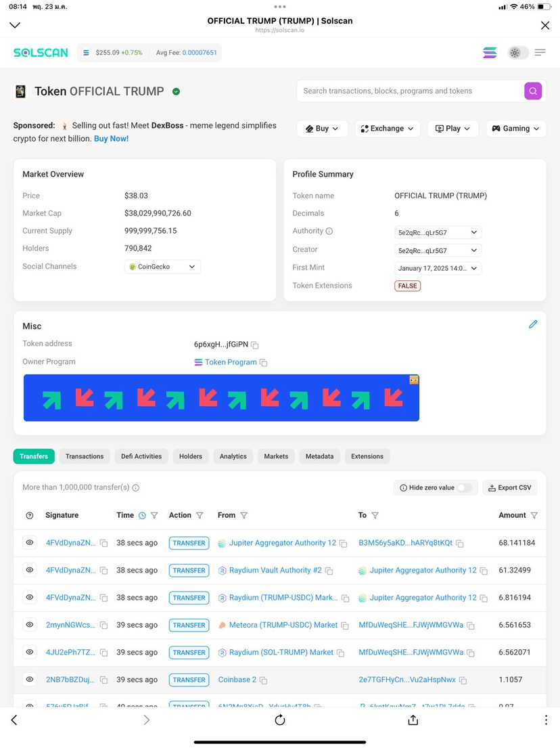Click eye icon of the 68.141184 transfer row

coord(30,543)
